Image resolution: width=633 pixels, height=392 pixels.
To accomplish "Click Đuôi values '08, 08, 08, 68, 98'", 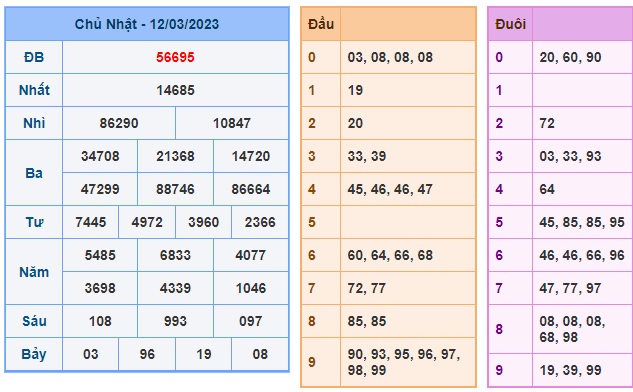I will click(x=572, y=329).
